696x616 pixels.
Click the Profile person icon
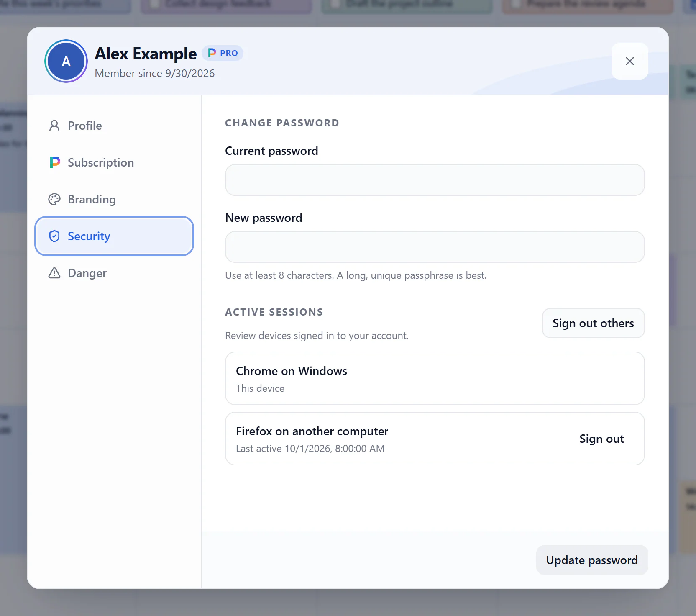(x=54, y=126)
